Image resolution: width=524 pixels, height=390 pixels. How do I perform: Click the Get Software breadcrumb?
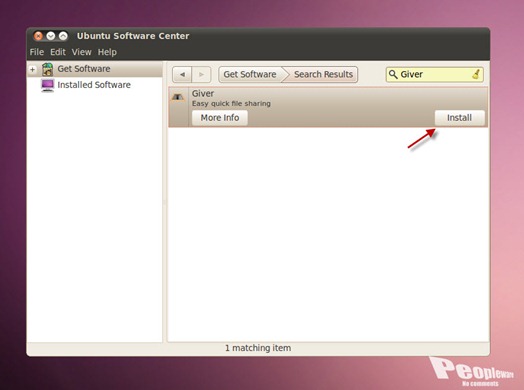click(x=250, y=74)
